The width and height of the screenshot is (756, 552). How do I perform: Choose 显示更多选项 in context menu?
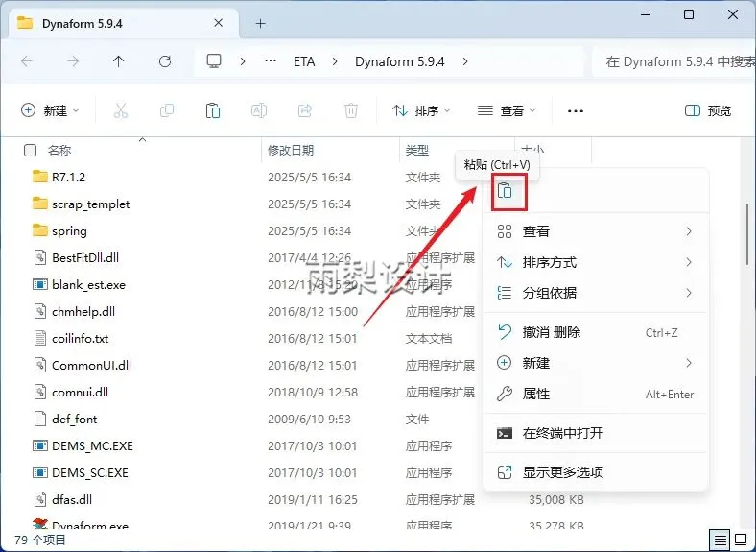pos(596,472)
